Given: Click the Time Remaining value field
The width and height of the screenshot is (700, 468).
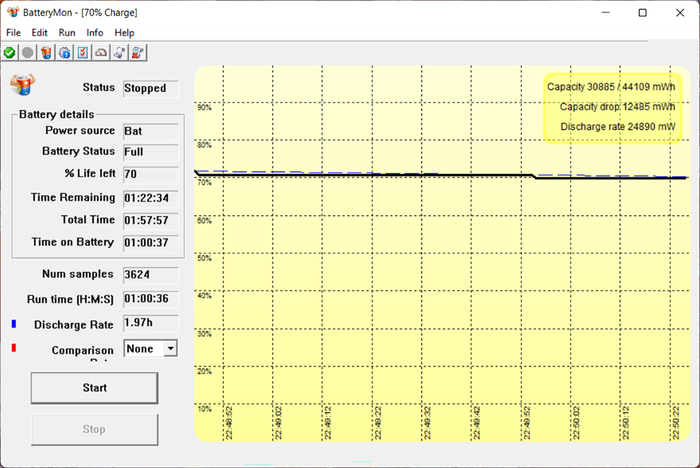Looking at the screenshot, I should pos(151,198).
